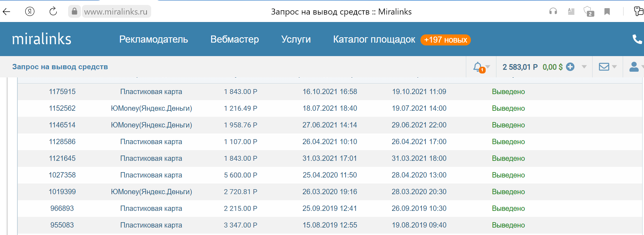
Task: Open the messages envelope dropdown
Action: point(607,67)
